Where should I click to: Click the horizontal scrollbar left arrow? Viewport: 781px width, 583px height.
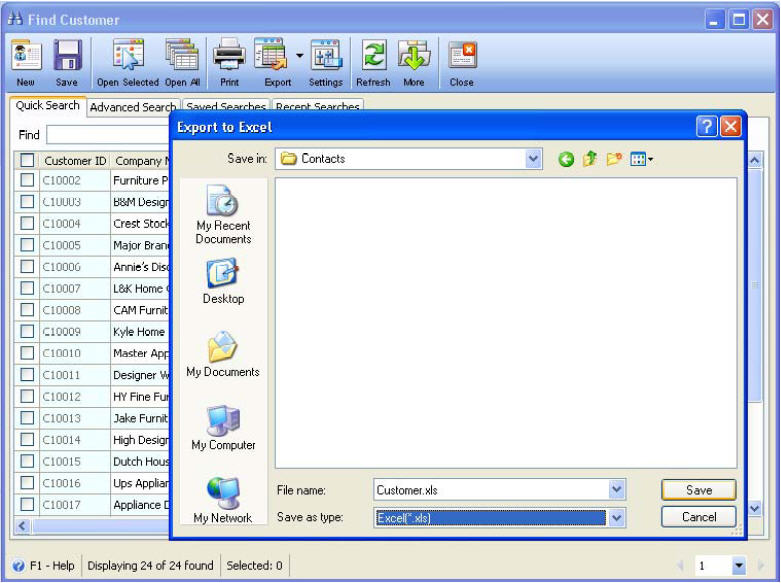tap(22, 526)
